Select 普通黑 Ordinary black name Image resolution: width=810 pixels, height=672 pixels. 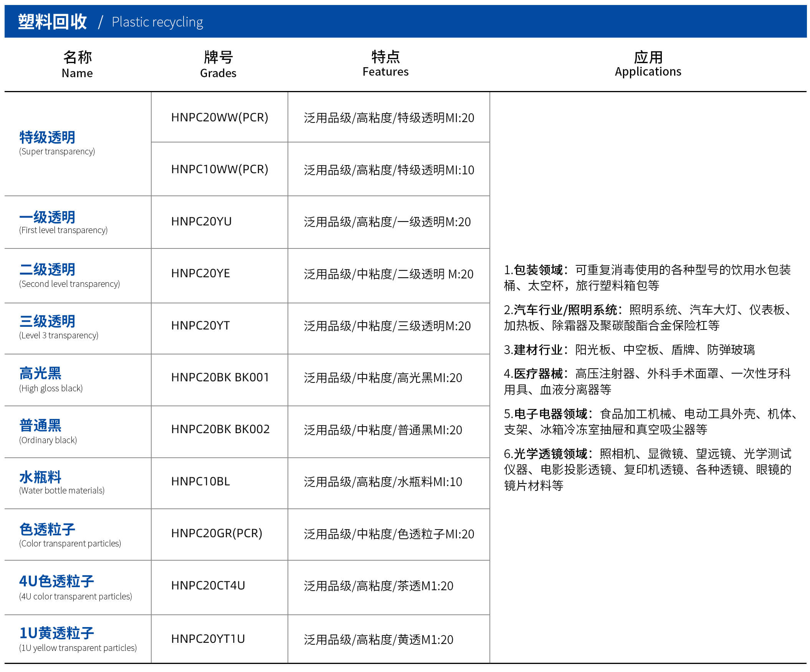pyautogui.click(x=40, y=425)
